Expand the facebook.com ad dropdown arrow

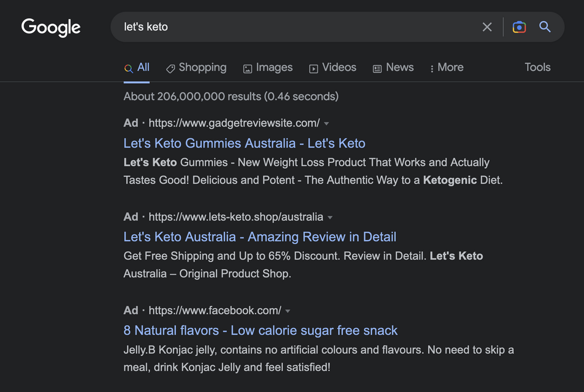[288, 311]
